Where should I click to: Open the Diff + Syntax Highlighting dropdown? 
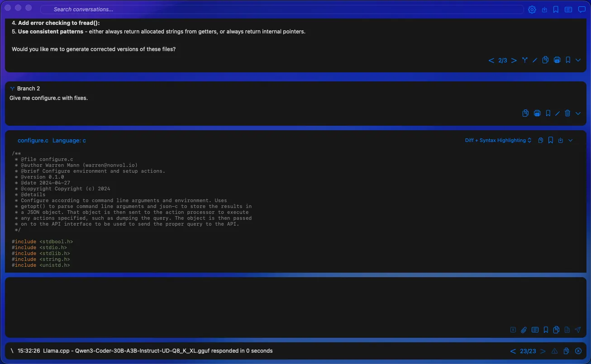(498, 141)
